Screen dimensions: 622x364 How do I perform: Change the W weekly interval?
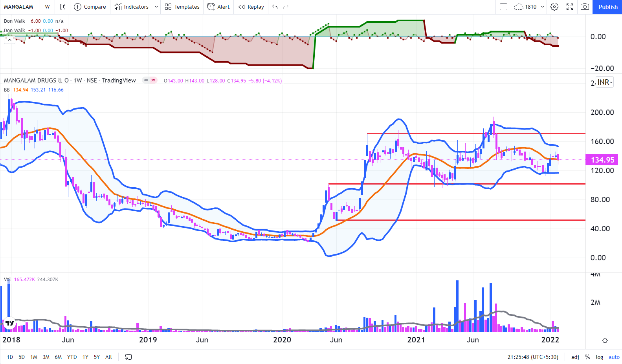[47, 7]
